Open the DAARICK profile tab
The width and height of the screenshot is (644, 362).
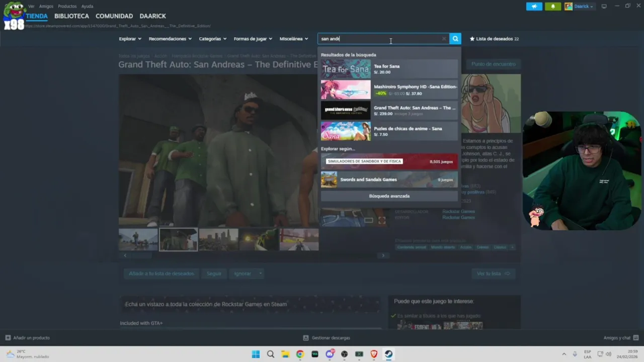click(x=152, y=16)
